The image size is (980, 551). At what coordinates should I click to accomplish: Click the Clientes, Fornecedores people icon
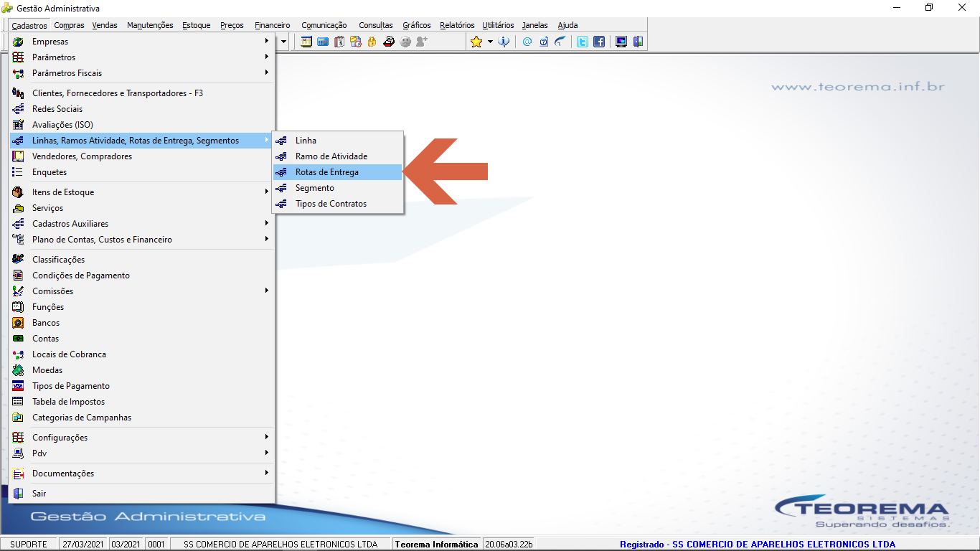(x=18, y=93)
